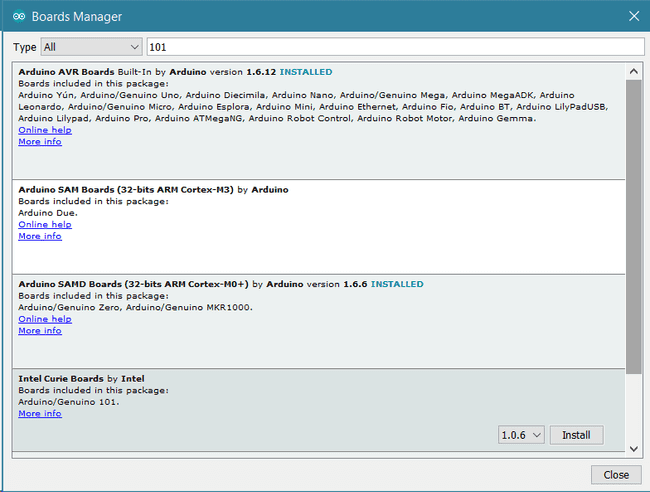
Task: Select the Arduino SAM Boards entry
Action: (319, 227)
